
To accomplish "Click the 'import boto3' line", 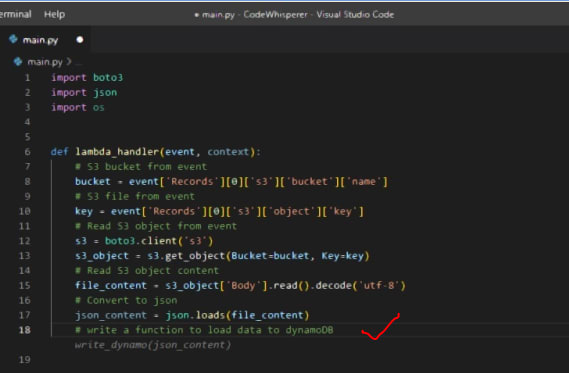I will pos(87,78).
